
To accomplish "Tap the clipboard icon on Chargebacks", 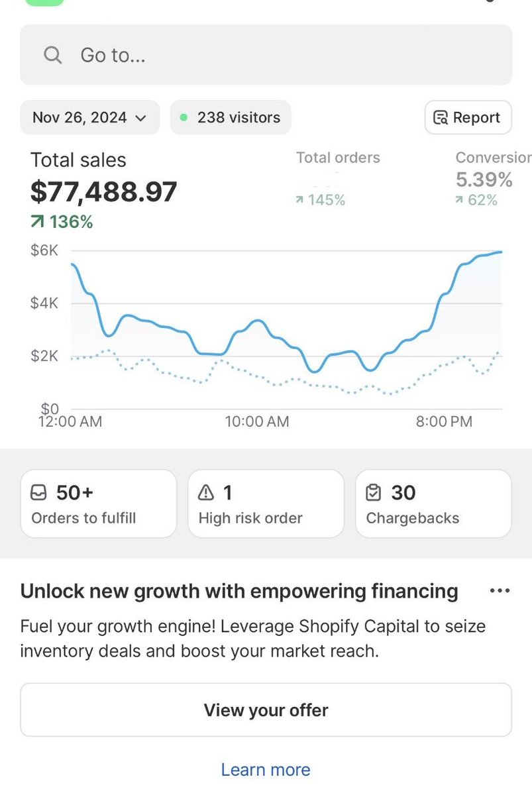I will [374, 493].
